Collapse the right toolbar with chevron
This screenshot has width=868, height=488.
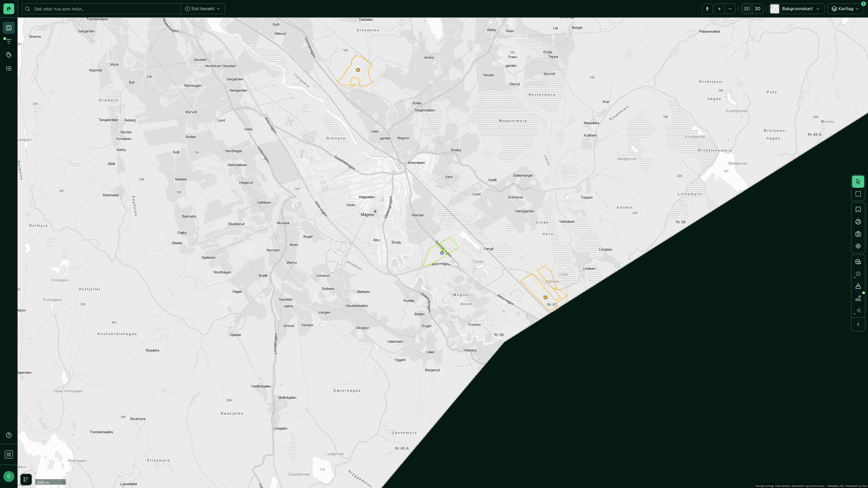pos(858,325)
